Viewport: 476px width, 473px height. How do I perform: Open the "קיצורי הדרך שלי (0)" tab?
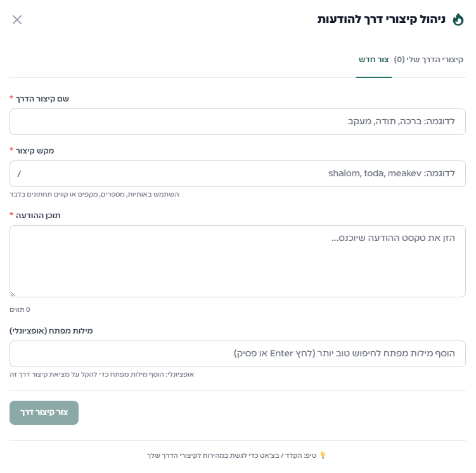tap(429, 60)
